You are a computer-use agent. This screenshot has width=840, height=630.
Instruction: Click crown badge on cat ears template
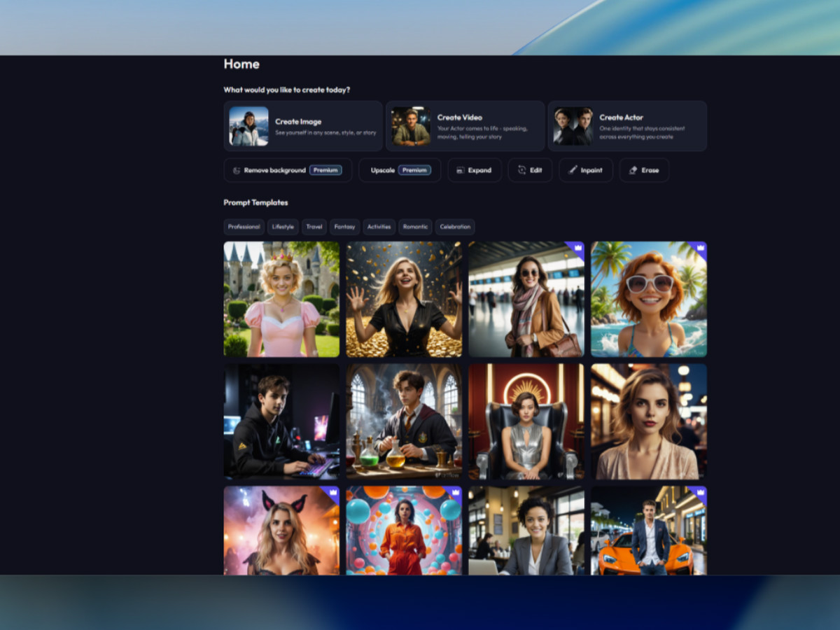point(332,493)
